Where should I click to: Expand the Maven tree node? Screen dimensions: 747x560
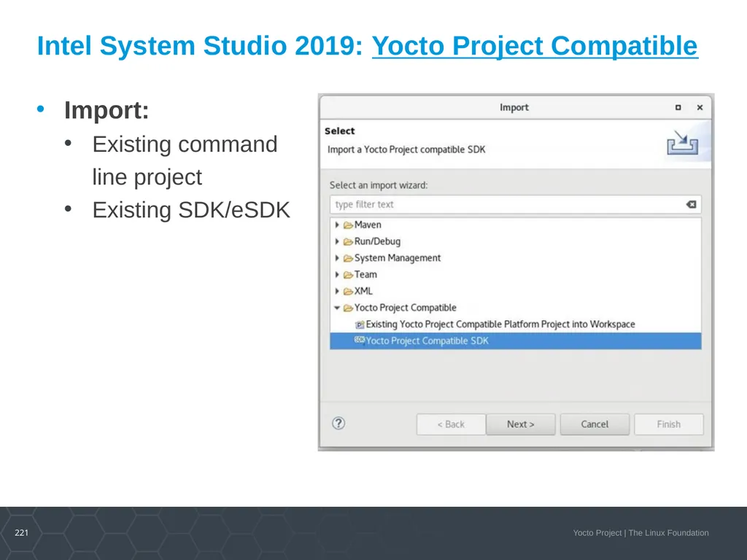pos(337,225)
